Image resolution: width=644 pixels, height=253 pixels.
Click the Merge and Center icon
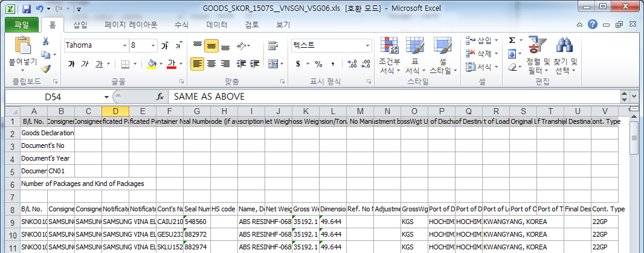(x=272, y=63)
